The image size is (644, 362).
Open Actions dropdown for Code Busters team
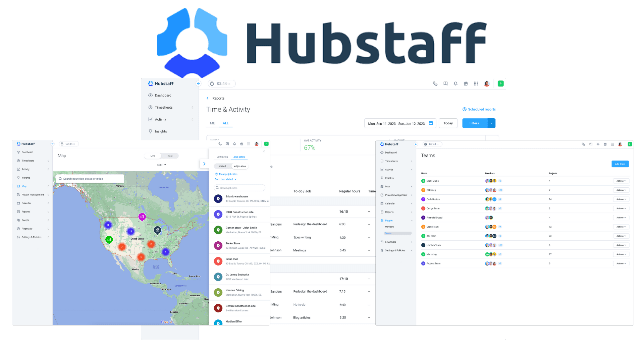(x=621, y=199)
